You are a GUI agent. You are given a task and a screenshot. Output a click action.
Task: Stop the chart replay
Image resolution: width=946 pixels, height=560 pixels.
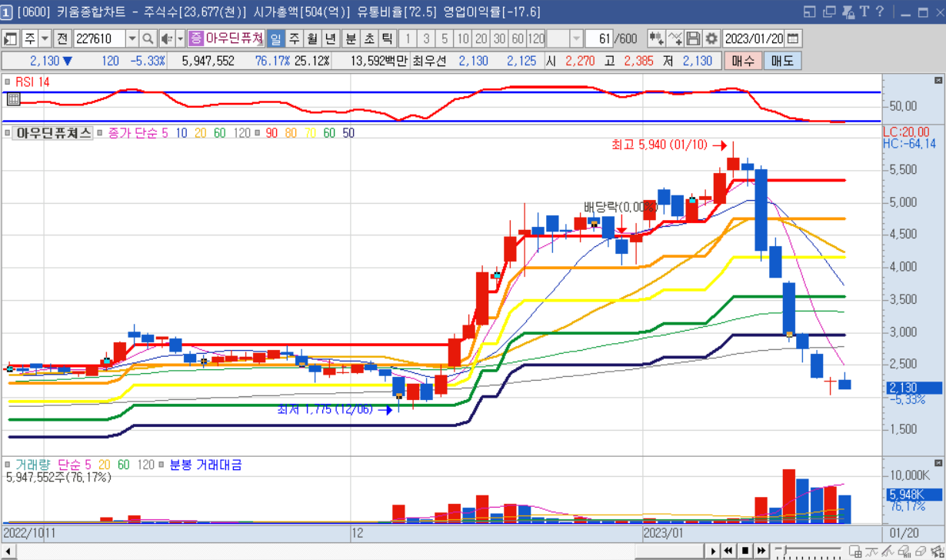pyautogui.click(x=744, y=551)
